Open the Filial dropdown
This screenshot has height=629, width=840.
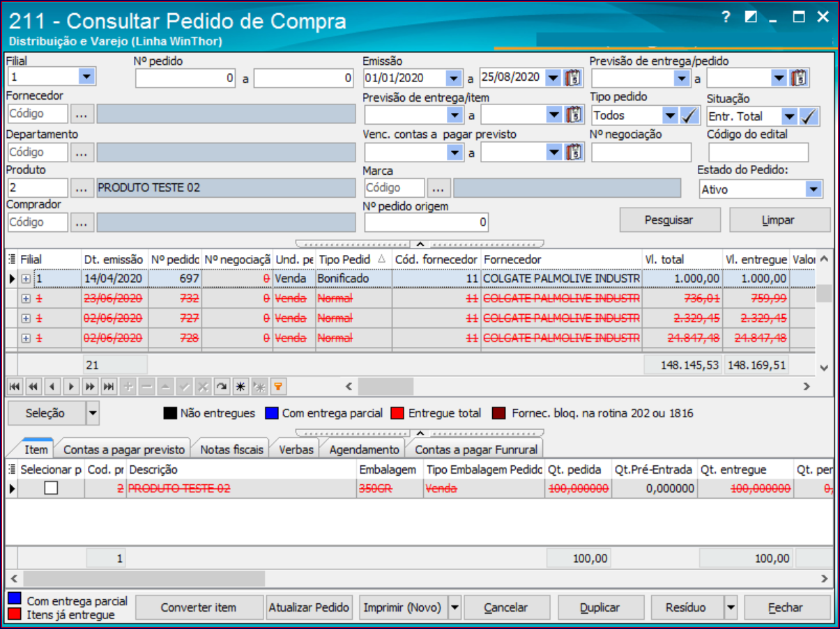[x=86, y=77]
